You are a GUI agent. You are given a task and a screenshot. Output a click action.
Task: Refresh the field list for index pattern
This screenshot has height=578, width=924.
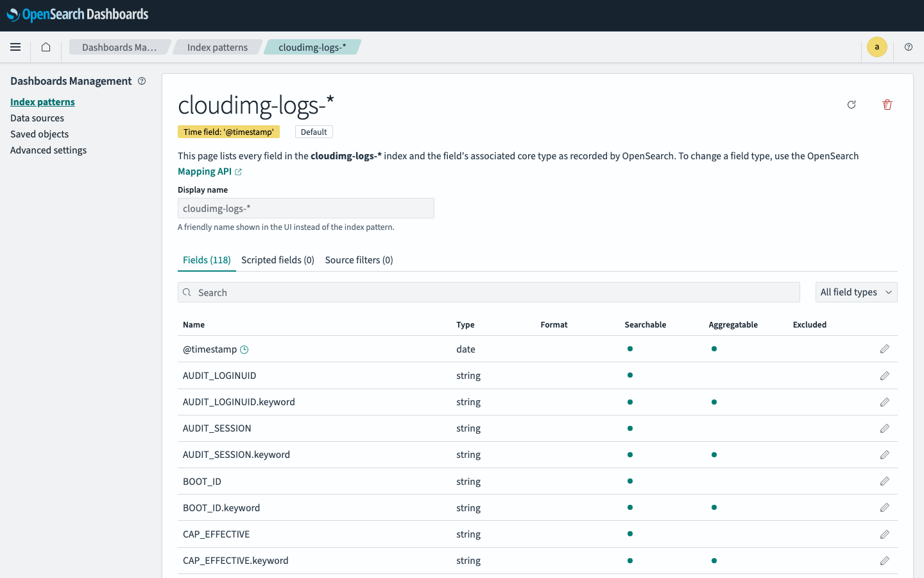851,105
